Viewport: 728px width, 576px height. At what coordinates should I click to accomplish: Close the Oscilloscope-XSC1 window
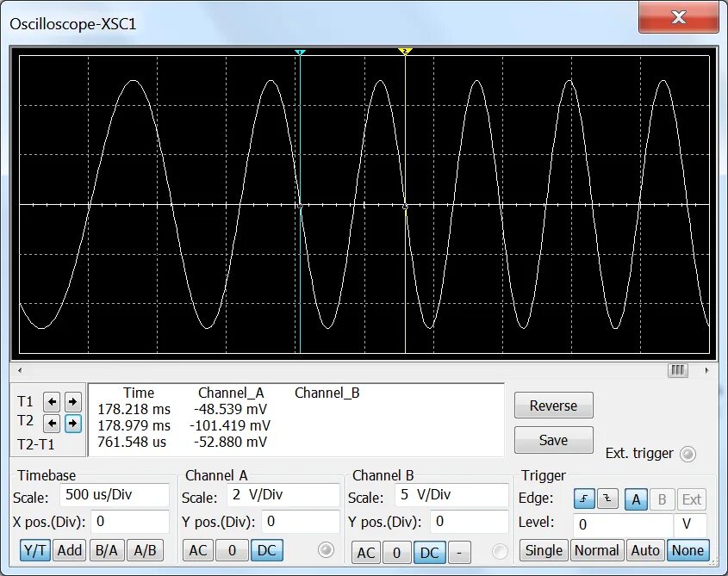coord(679,17)
